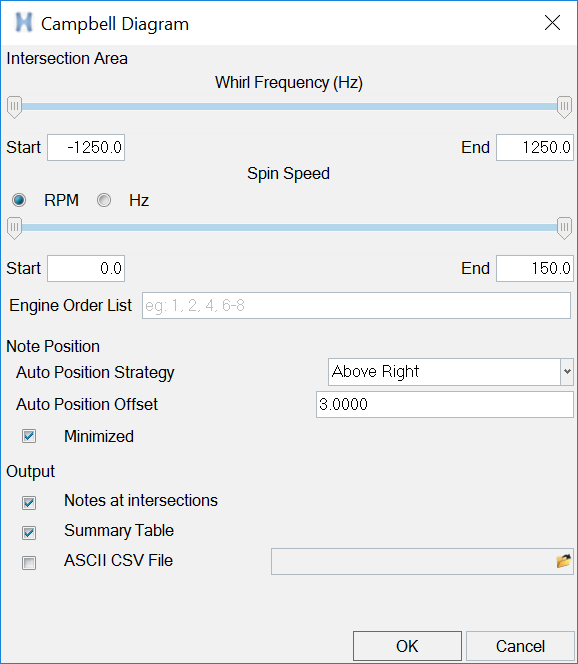
Task: Close the Campbell Diagram dialog
Action: click(552, 23)
